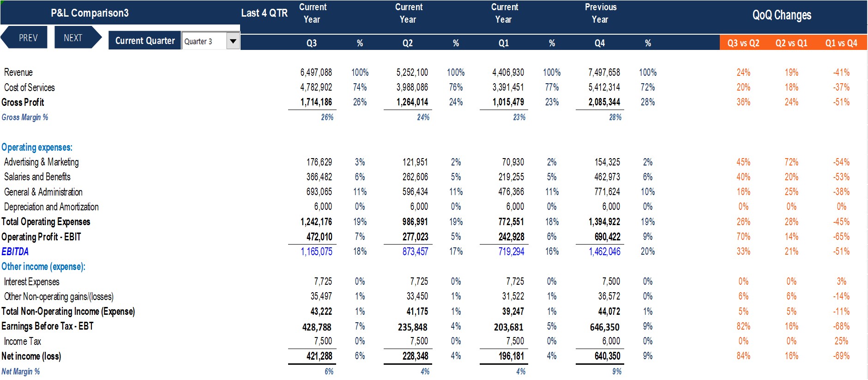This screenshot has width=868, height=380.
Task: Select the Q2 vs Q1 header
Action: (x=791, y=43)
